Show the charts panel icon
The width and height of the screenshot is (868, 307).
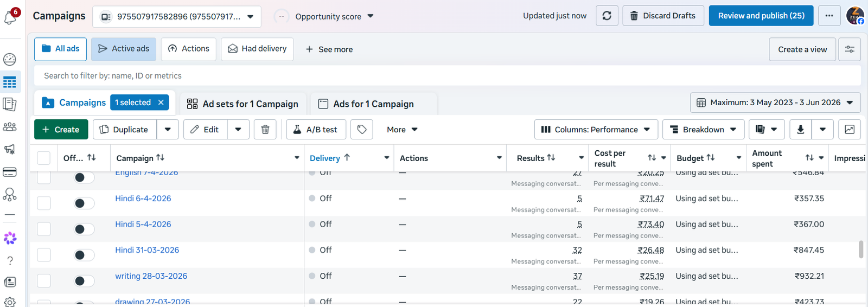(x=850, y=130)
